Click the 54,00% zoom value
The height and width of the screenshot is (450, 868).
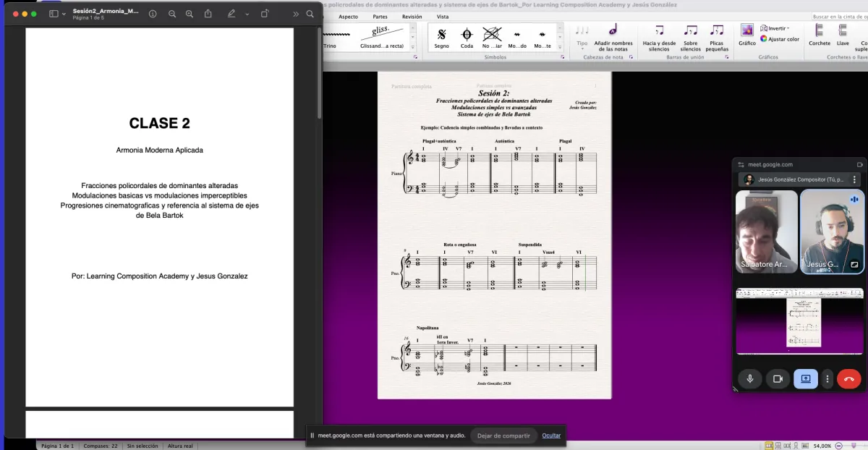822,446
